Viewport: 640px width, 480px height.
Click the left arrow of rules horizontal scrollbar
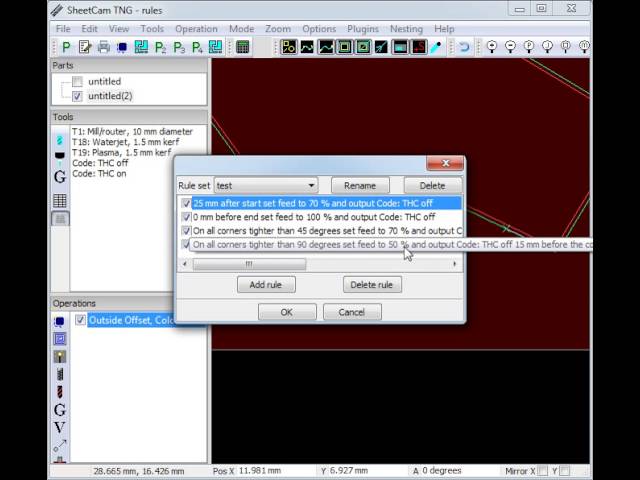(x=184, y=264)
